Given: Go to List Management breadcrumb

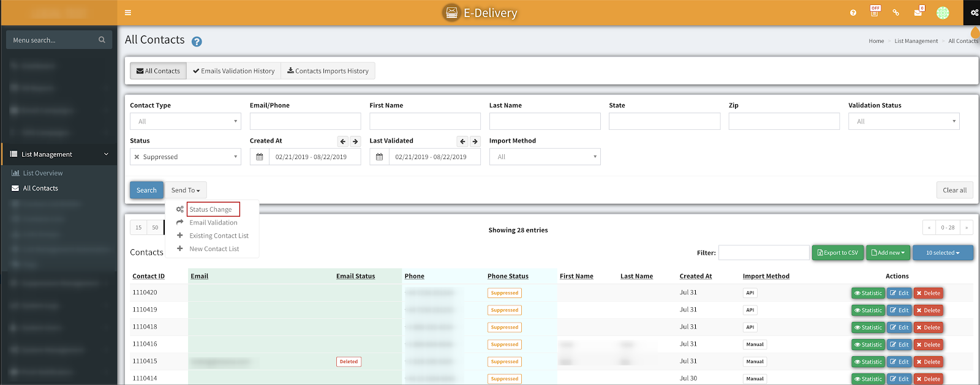Looking at the screenshot, I should (x=916, y=41).
